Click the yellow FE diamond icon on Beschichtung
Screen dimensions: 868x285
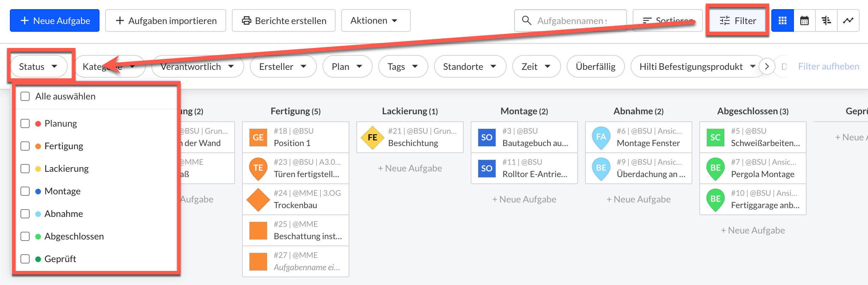pos(372,137)
